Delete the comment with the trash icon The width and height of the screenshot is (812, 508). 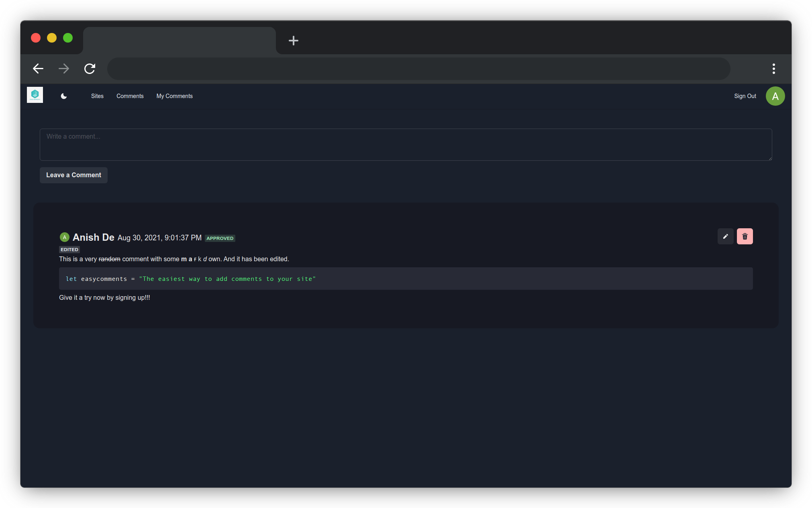(745, 236)
